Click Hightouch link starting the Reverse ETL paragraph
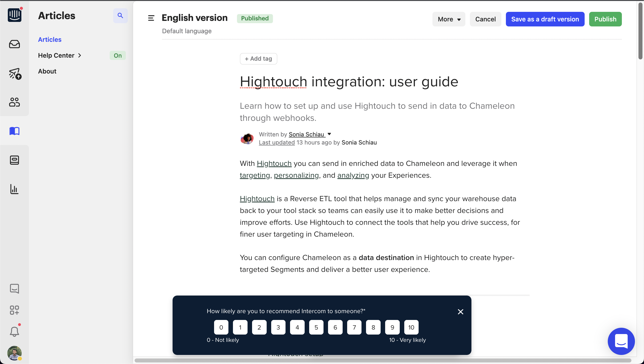The image size is (644, 364). pyautogui.click(x=257, y=199)
